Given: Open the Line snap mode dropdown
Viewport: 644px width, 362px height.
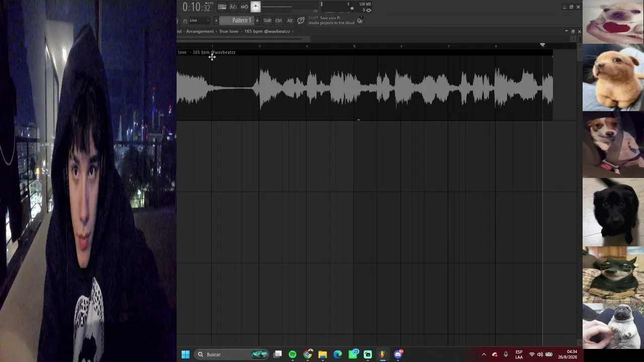Looking at the screenshot, I should click(199, 21).
